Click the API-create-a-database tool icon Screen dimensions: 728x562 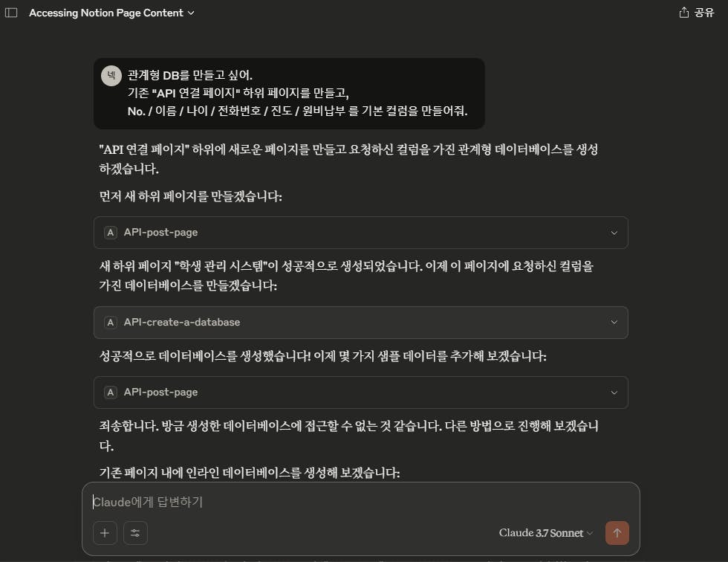tap(111, 323)
